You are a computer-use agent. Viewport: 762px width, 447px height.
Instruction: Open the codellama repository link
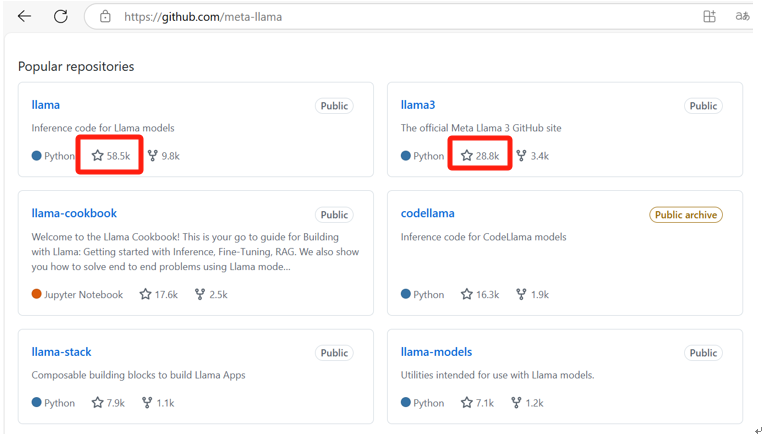pyautogui.click(x=428, y=213)
